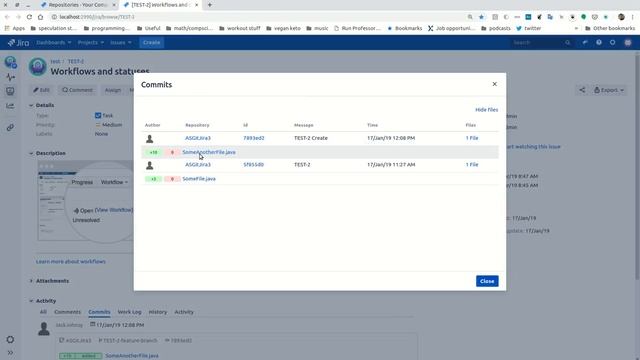Switch to the Repositories browser tab
This screenshot has width=640, height=360.
click(78, 5)
